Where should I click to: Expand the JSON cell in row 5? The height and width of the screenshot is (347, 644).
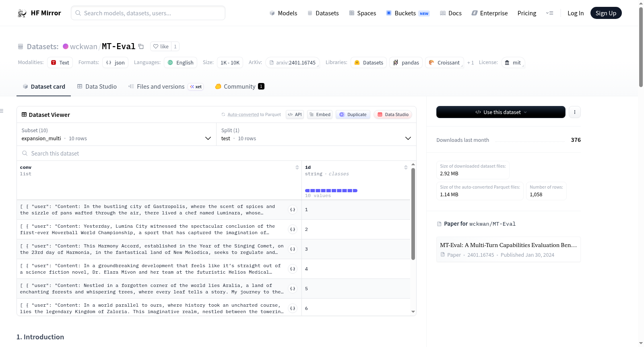[293, 289]
